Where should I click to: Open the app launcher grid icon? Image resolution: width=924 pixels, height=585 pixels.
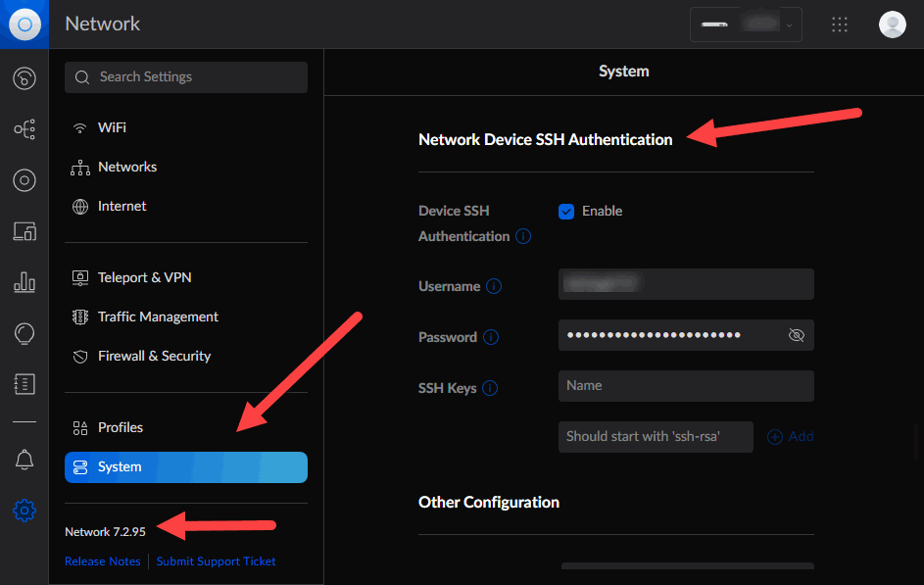tap(840, 24)
